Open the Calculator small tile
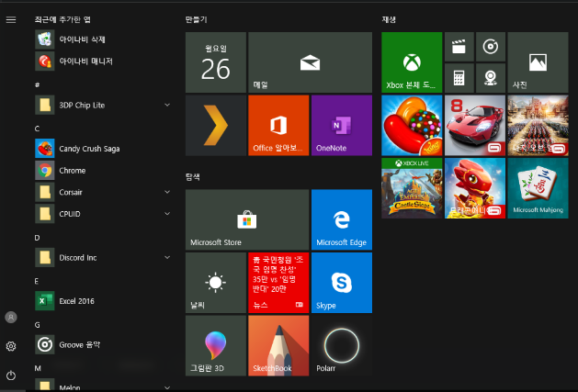This screenshot has height=392, width=578. point(459,78)
